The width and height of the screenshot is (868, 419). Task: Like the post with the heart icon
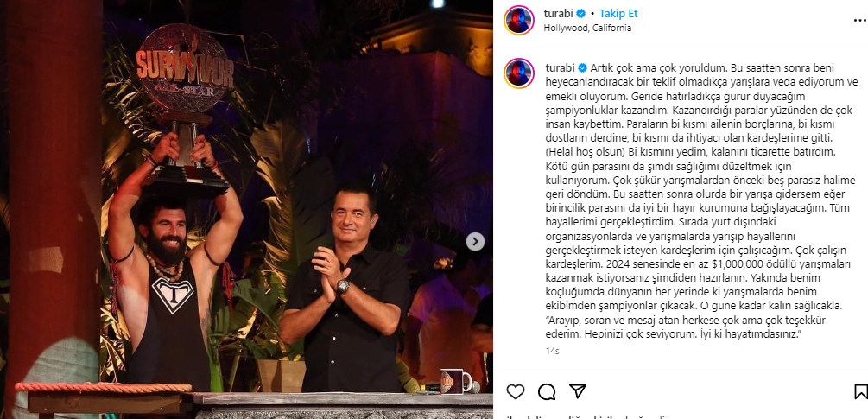pyautogui.click(x=516, y=392)
